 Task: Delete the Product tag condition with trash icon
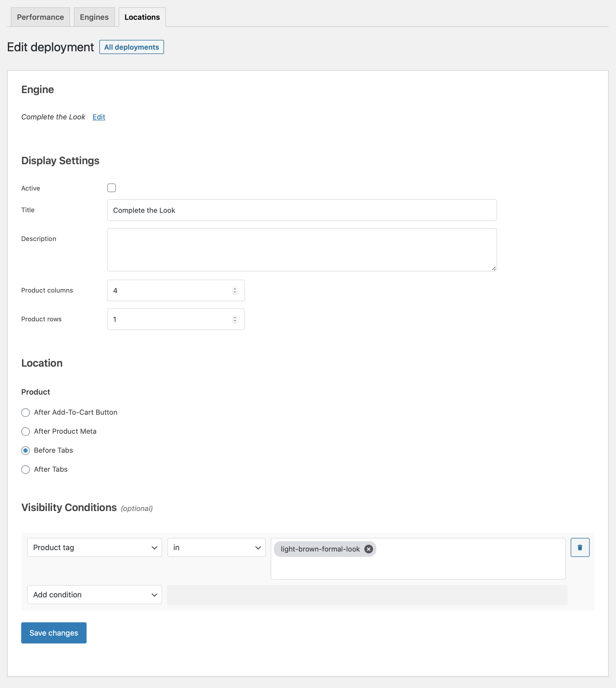pyautogui.click(x=580, y=547)
